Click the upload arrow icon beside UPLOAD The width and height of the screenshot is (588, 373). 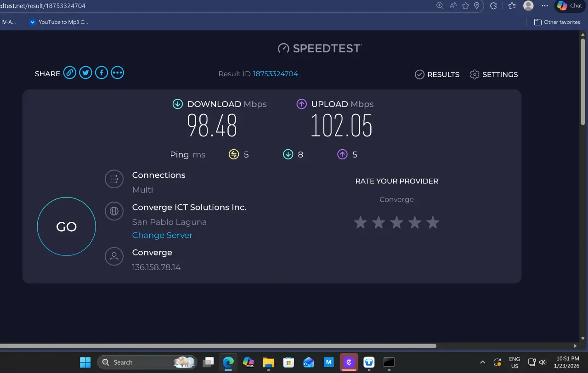point(301,104)
